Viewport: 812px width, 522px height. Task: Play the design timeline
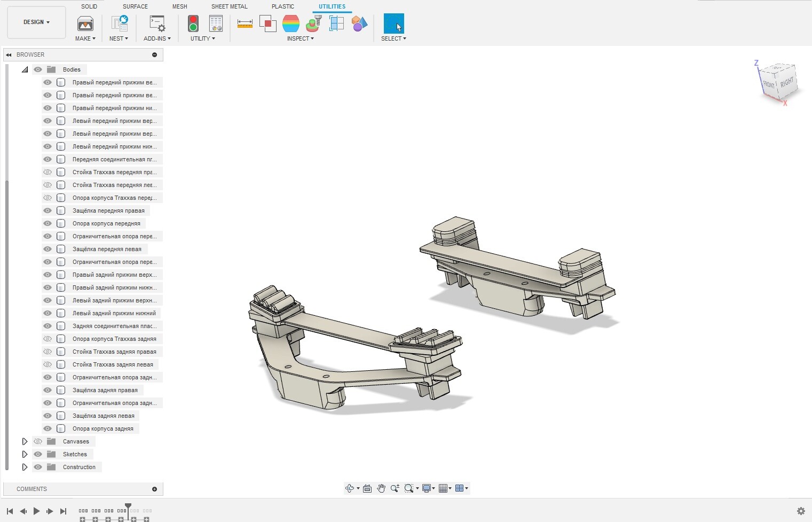tap(36, 511)
